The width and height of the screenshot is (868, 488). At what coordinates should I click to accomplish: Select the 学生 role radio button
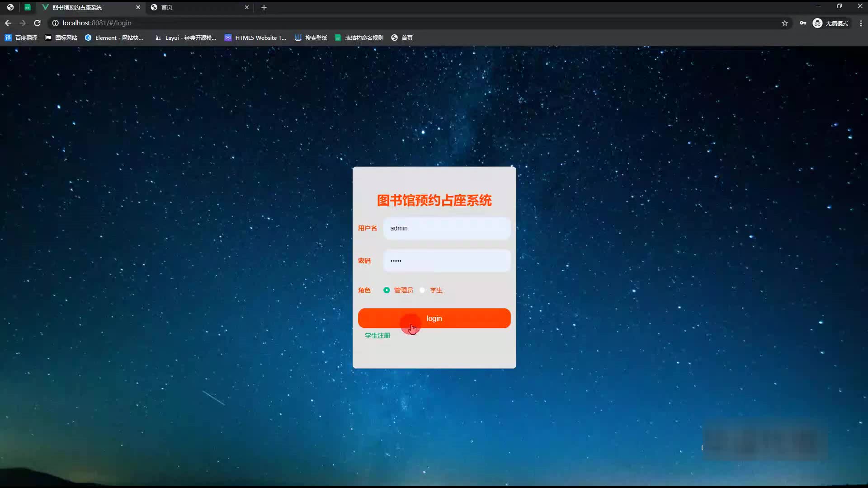(422, 290)
